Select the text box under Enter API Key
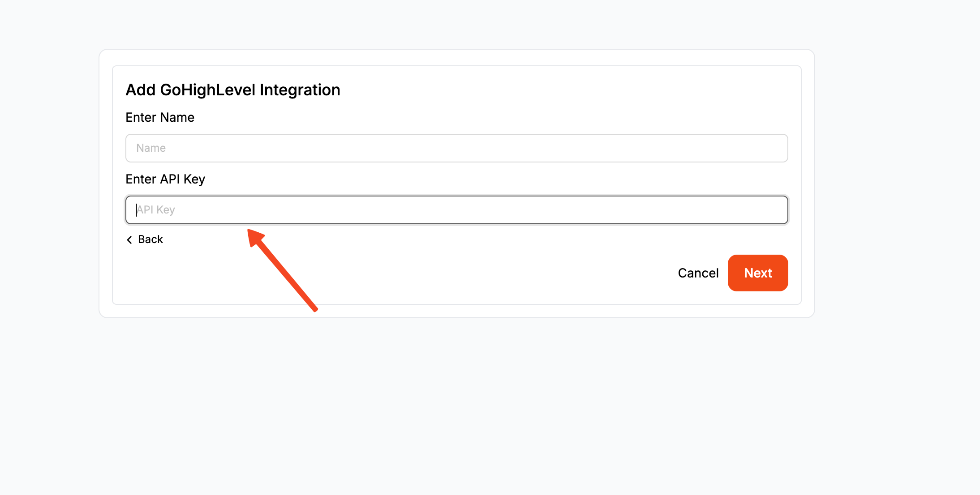 pyautogui.click(x=456, y=210)
